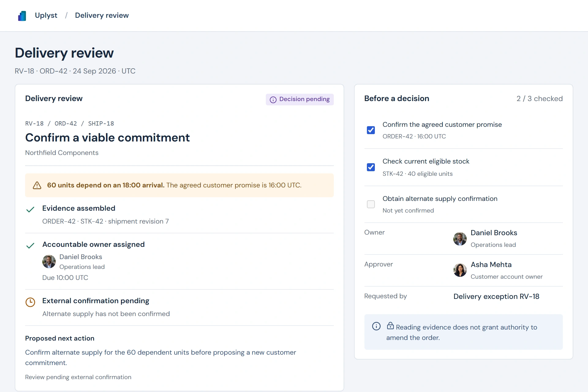
Task: Click Daniel Brooks avatar in Owner row
Action: pos(460,239)
